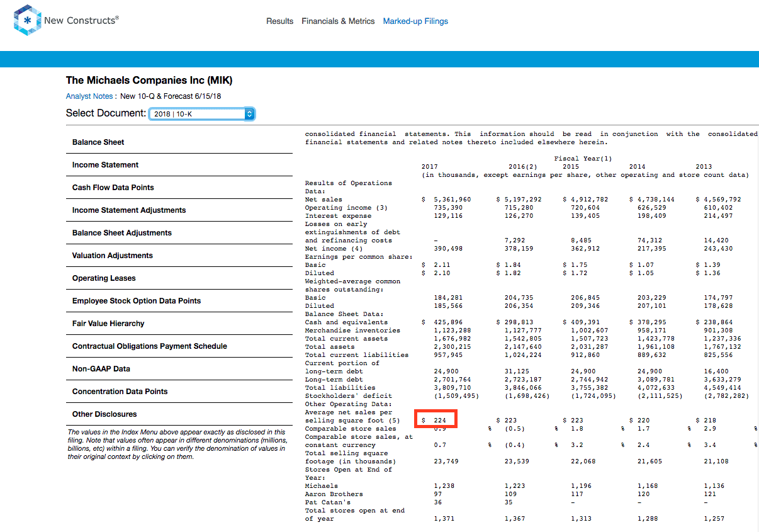Click 2017 total current assets 1,676,982

click(452, 339)
